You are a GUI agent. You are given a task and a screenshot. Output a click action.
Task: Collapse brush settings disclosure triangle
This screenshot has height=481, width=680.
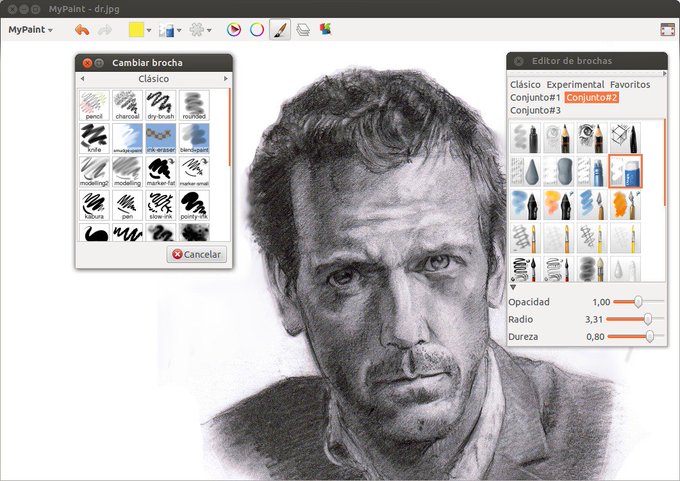[x=513, y=287]
